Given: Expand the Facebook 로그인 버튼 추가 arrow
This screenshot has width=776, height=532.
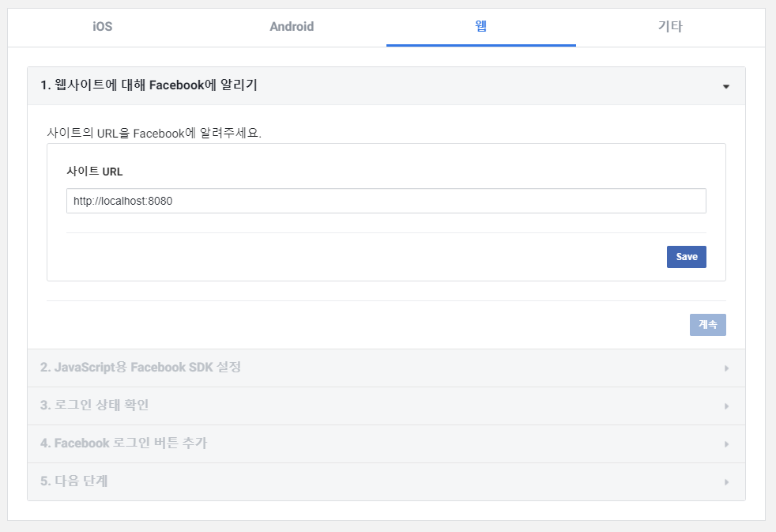Looking at the screenshot, I should 726,444.
